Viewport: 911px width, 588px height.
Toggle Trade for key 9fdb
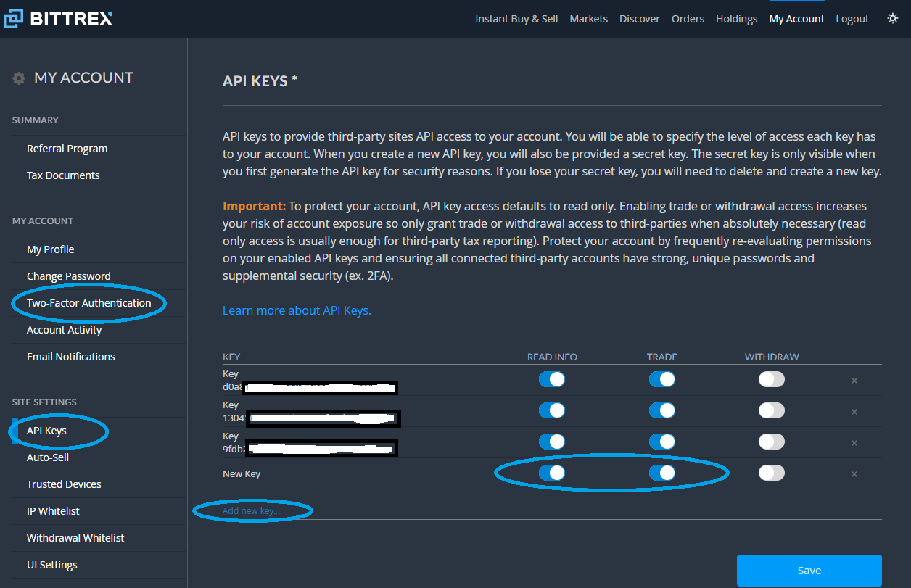point(662,442)
